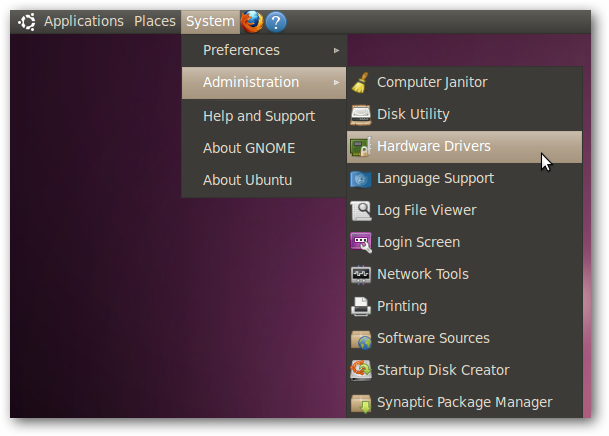Launch Synaptic Package Manager by its label

[x=465, y=403]
